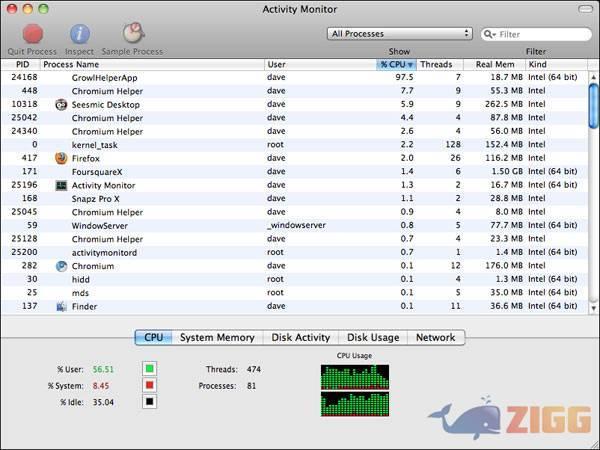Image resolution: width=600 pixels, height=450 pixels.
Task: Select the mds process
Action: [x=294, y=293]
